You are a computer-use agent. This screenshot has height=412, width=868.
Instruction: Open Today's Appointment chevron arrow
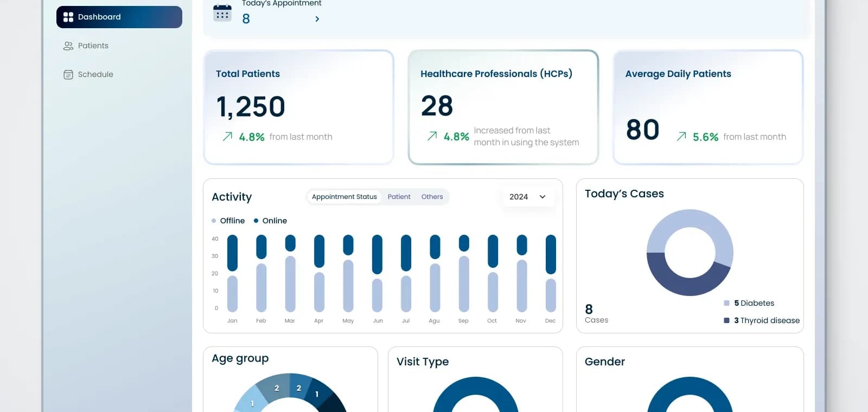pos(317,19)
